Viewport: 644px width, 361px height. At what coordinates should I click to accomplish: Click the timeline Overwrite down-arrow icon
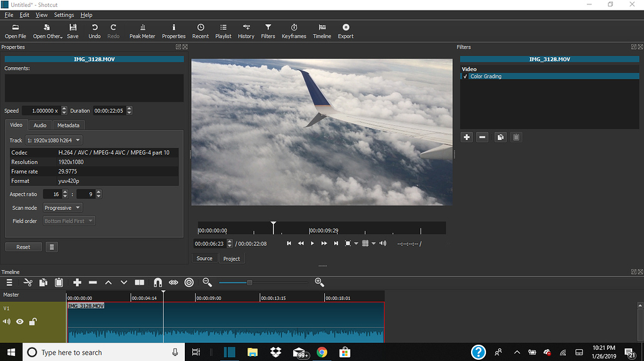(x=124, y=283)
